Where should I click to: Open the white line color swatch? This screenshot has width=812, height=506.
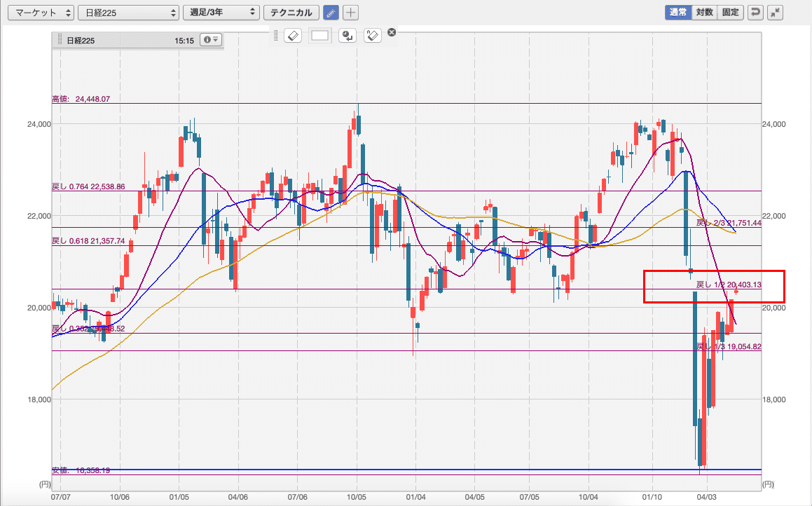320,36
